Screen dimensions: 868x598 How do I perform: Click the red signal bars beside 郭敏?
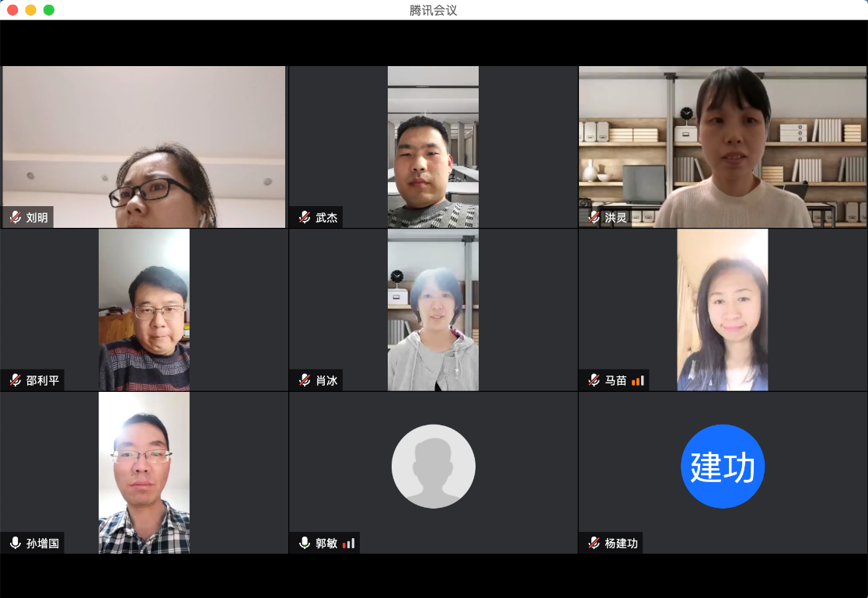(x=349, y=543)
